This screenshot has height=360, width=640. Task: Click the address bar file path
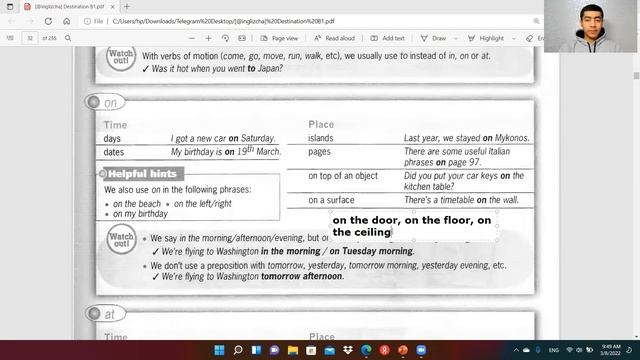223,21
